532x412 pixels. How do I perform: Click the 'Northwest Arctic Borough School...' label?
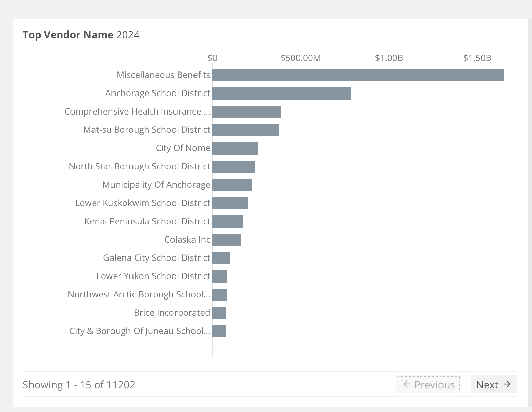139,294
